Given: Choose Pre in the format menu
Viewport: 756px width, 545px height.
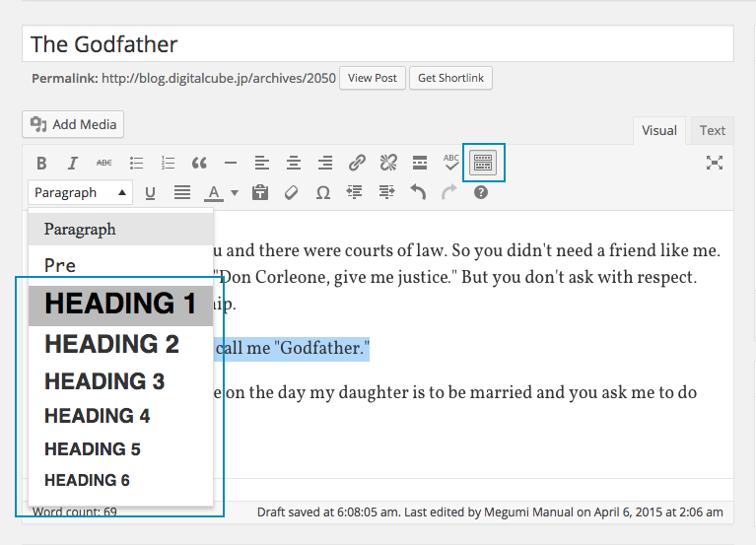Looking at the screenshot, I should coord(60,265).
